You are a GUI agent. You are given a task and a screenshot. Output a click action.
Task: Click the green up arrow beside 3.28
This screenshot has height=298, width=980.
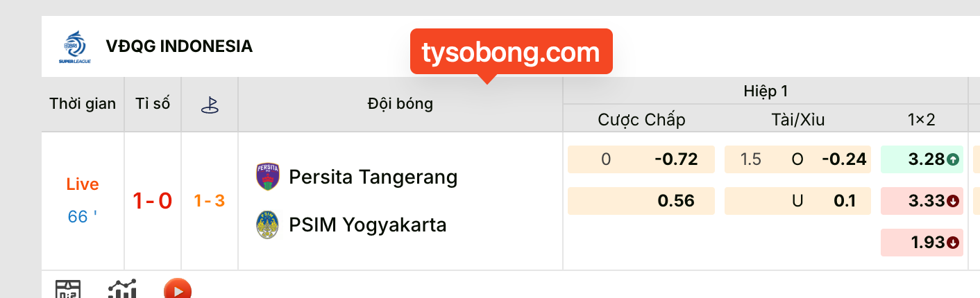pos(953,160)
